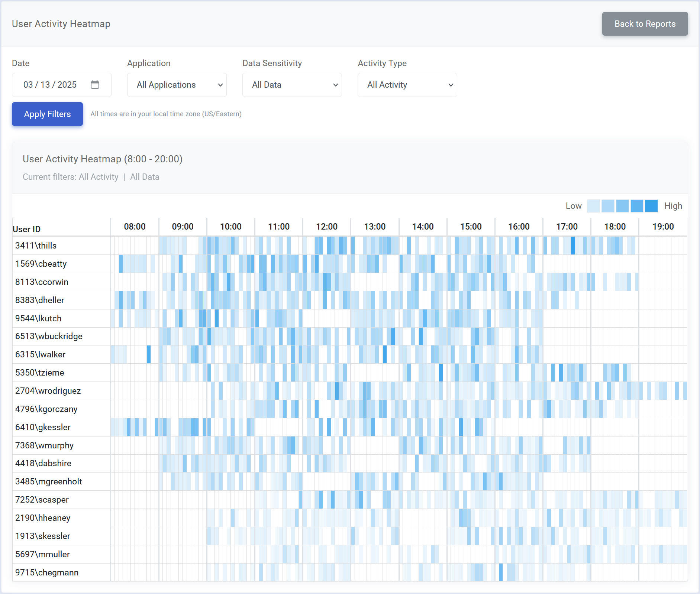
Task: Click the Back to Reports button
Action: point(645,24)
